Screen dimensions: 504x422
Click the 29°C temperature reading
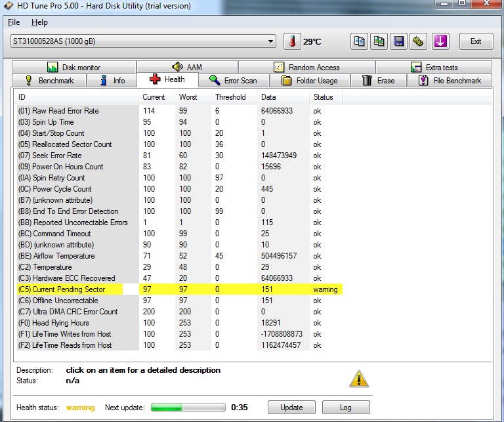312,42
